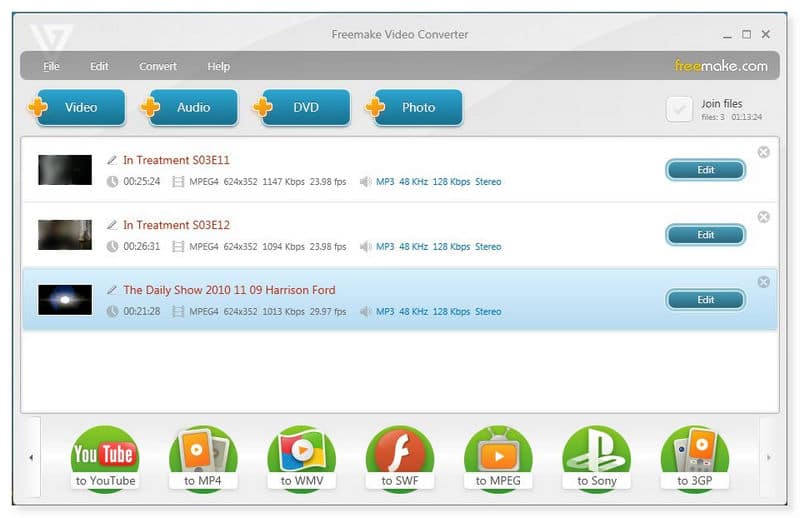Viewport: 800px width, 518px height.
Task: Click pencil icon beside In Treatment S03E11
Action: pyautogui.click(x=112, y=160)
